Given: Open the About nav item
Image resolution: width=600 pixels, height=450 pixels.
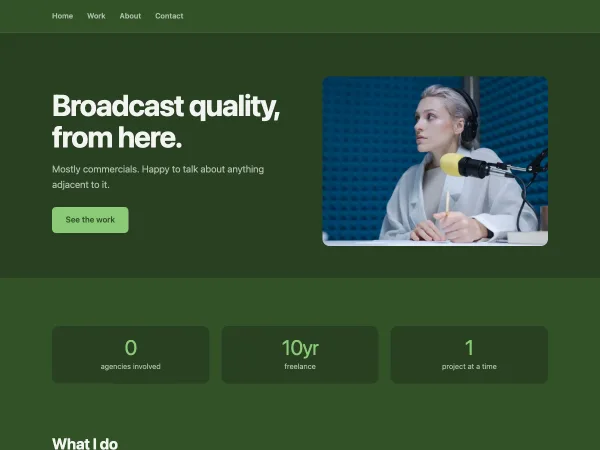Looking at the screenshot, I should pyautogui.click(x=130, y=16).
